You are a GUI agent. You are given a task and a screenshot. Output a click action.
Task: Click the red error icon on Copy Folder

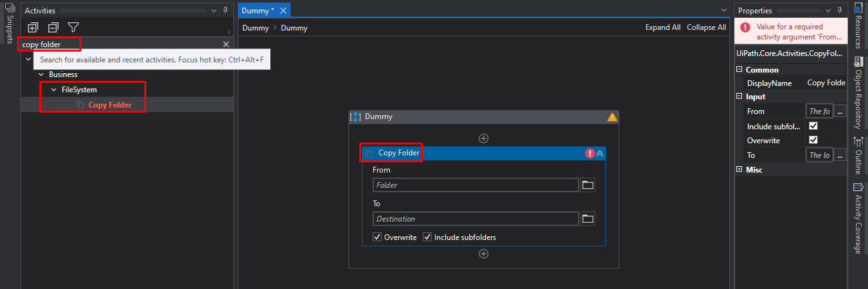click(x=589, y=153)
